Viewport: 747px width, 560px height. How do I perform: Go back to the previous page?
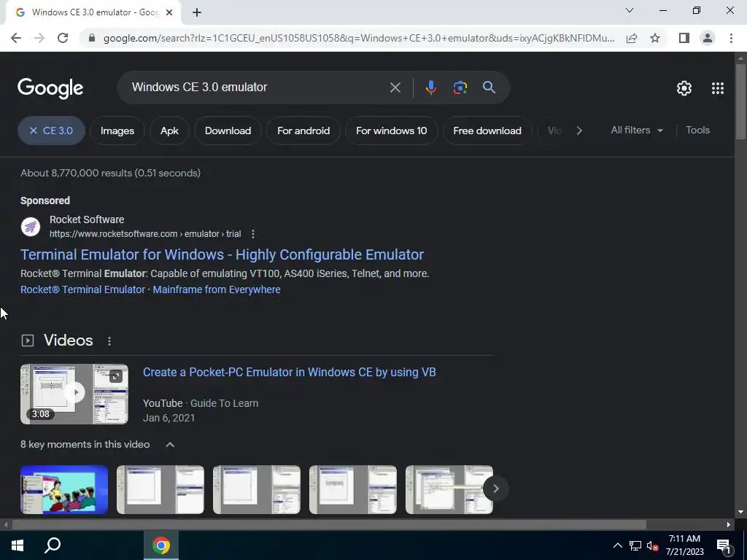[x=16, y=38]
